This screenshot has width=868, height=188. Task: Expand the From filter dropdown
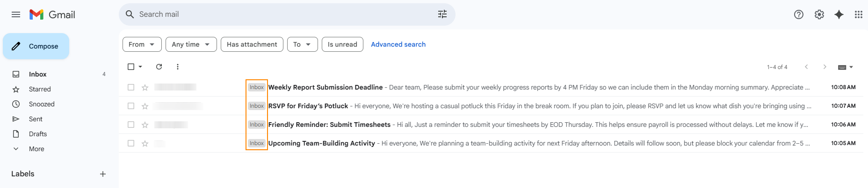coord(142,44)
